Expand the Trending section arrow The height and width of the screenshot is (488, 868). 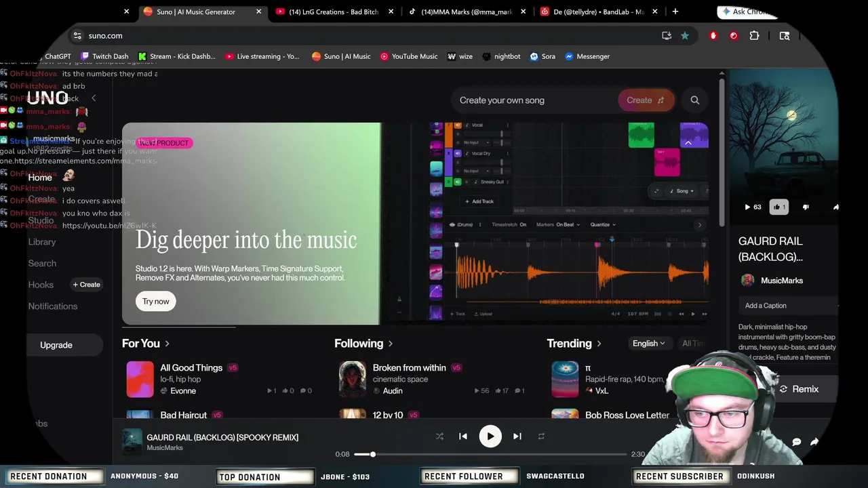(599, 344)
